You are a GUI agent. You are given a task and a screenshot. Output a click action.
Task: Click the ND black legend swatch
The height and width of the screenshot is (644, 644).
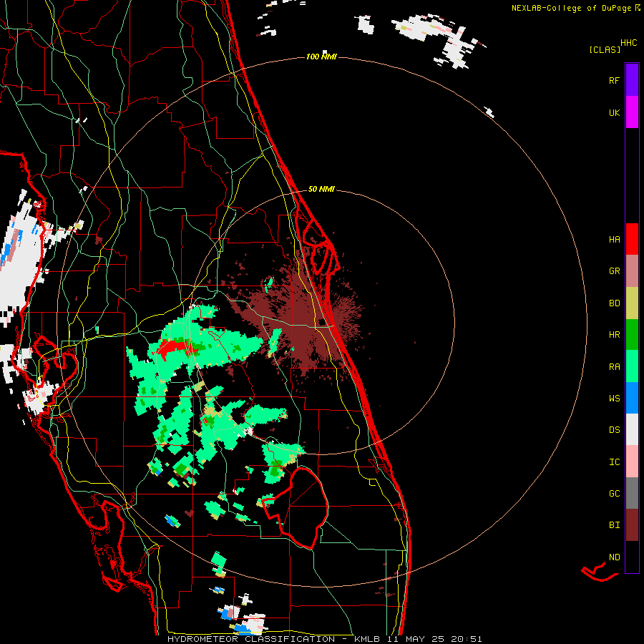[632, 557]
